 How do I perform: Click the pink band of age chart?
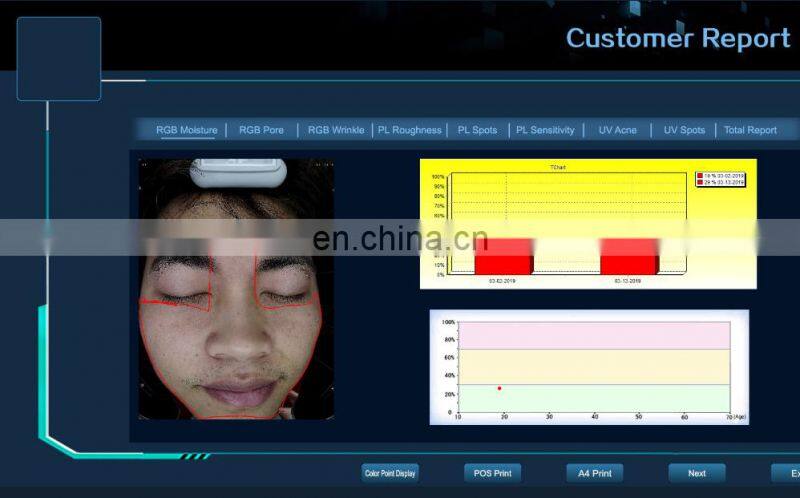pos(594,335)
